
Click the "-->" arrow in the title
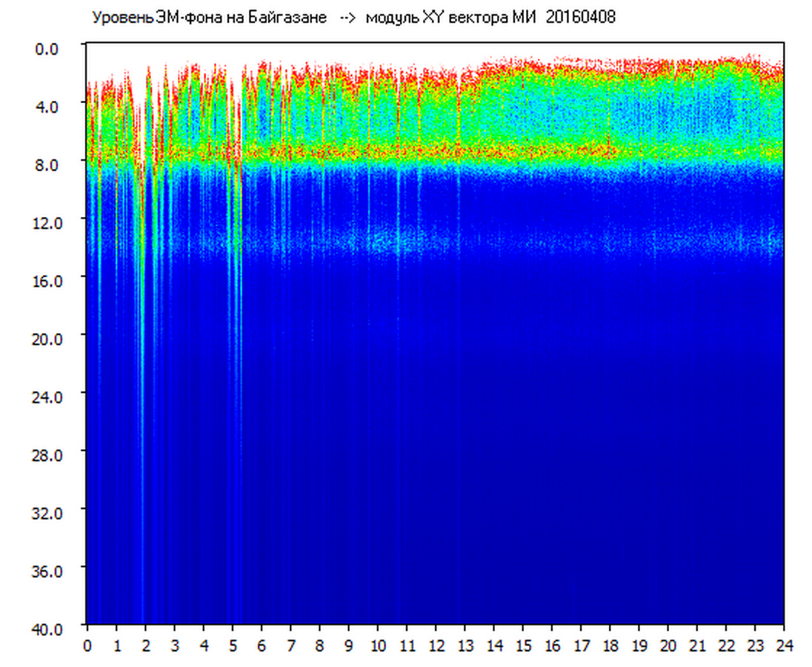[347, 18]
